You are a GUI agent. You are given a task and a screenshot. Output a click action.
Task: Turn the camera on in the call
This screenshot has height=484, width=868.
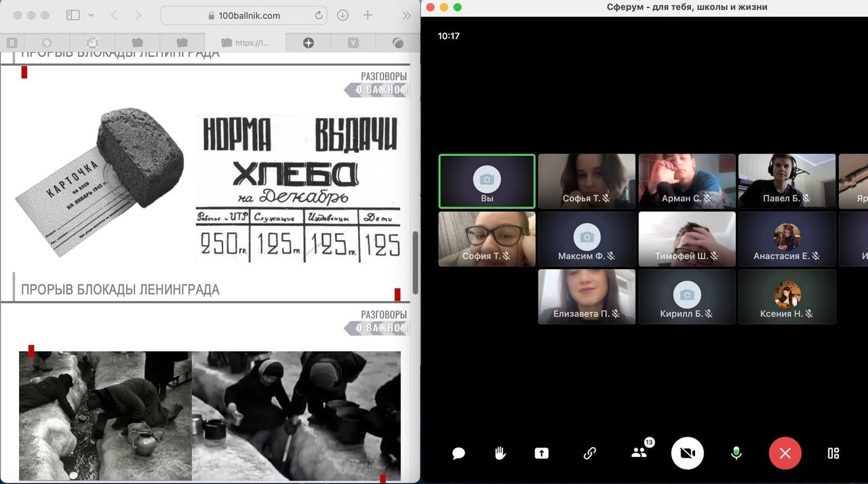tap(688, 453)
